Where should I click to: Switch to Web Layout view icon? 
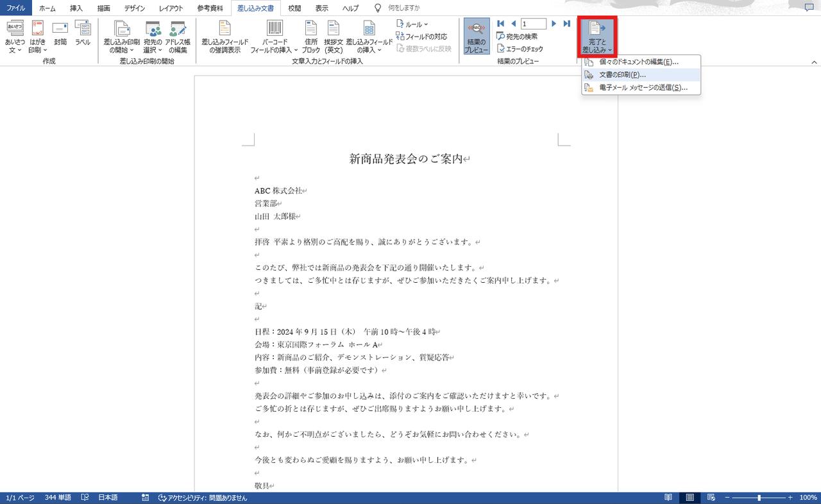711,498
